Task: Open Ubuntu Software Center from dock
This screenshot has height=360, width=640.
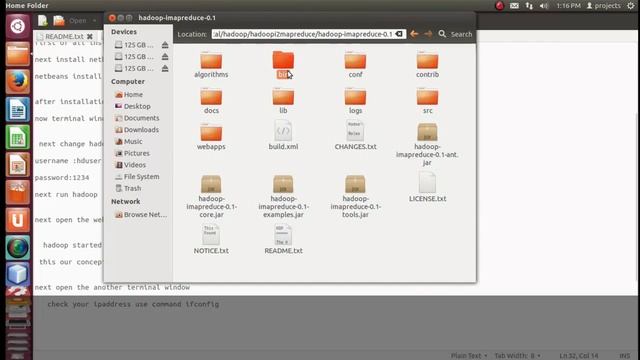Action: point(17,192)
